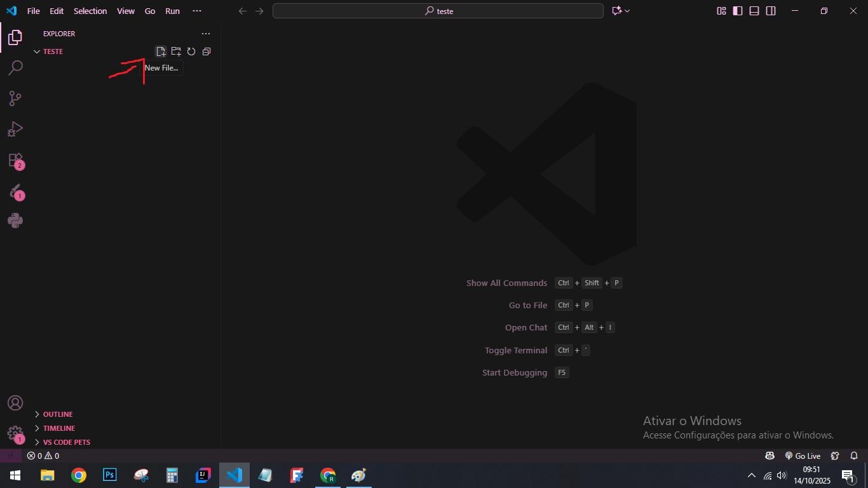868x488 pixels.
Task: Collapse all folders in Explorer
Action: [207, 51]
